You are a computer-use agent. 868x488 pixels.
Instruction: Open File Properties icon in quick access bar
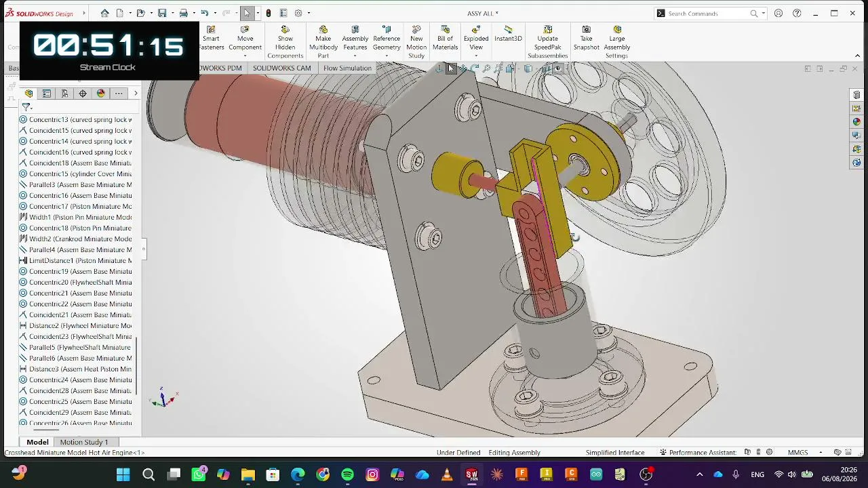pos(283,13)
